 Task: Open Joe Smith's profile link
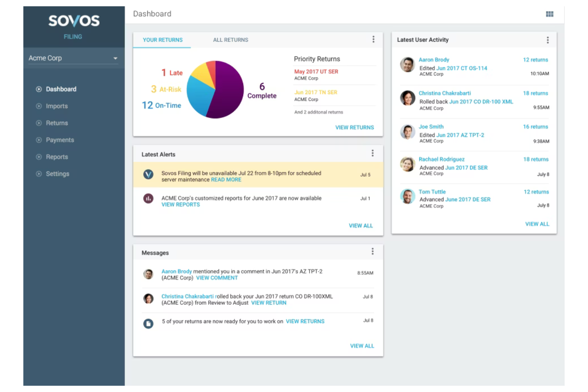point(431,127)
